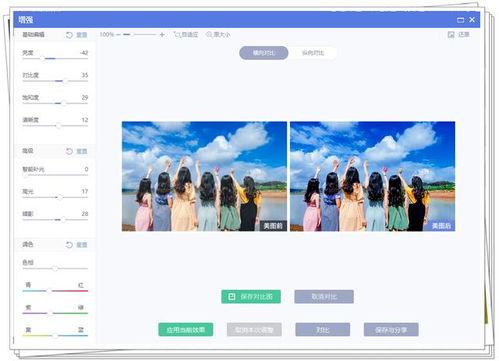Click Save and share (保存与分享)
Screen dimensions: 499x361
tap(391, 330)
